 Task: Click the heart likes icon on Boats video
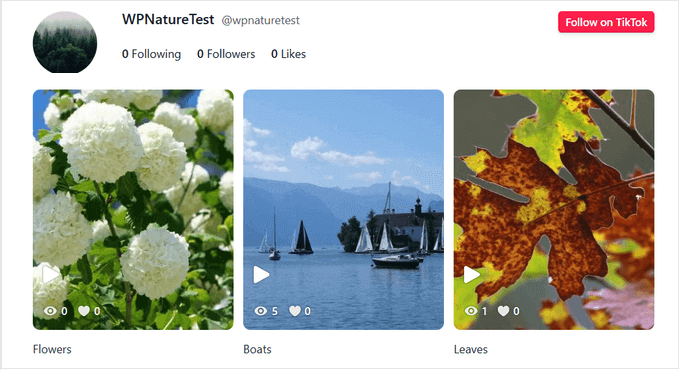click(x=295, y=311)
